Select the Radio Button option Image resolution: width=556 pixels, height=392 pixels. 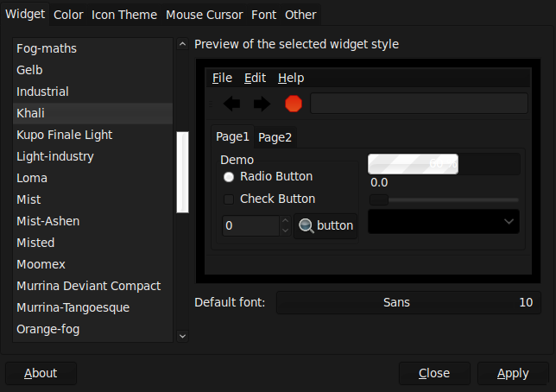[x=229, y=177]
